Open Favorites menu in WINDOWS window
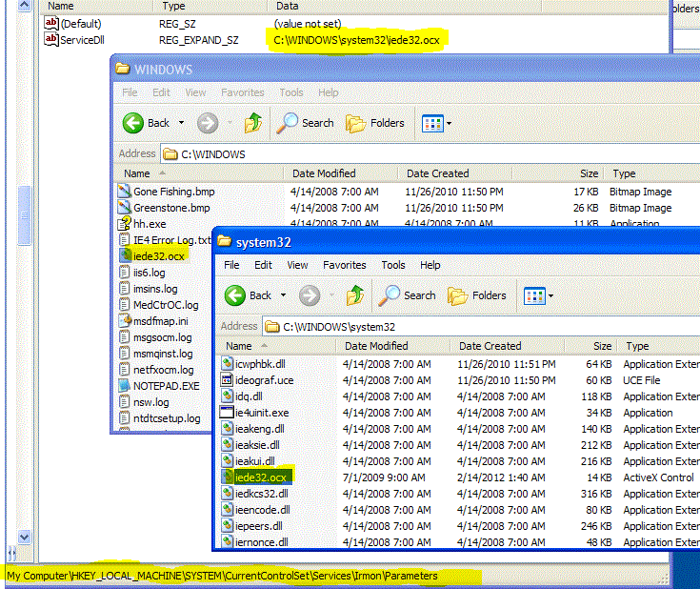This screenshot has height=589, width=700. point(243,92)
